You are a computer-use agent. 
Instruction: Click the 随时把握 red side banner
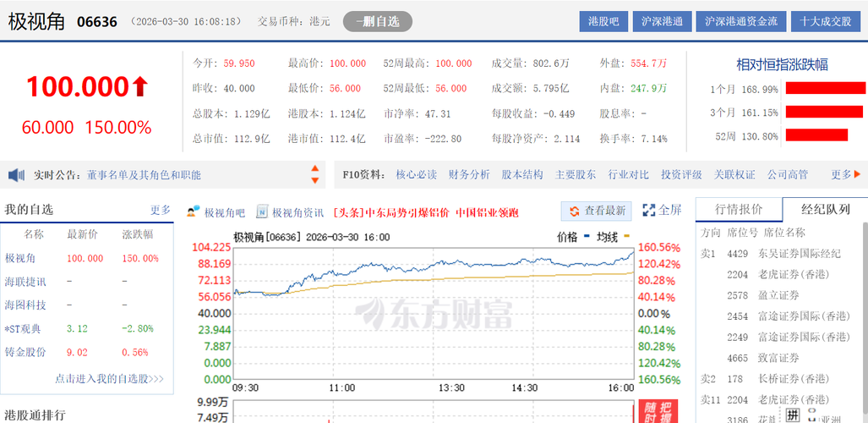point(658,411)
